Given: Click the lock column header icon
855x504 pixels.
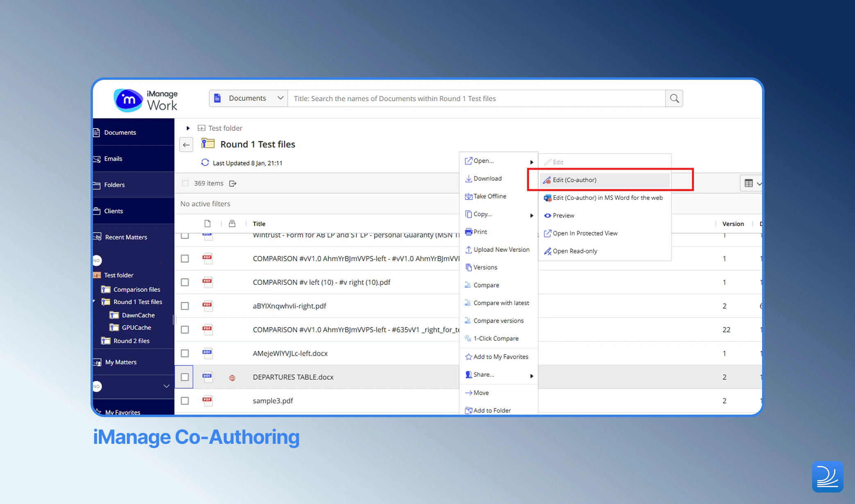Looking at the screenshot, I should click(x=232, y=224).
